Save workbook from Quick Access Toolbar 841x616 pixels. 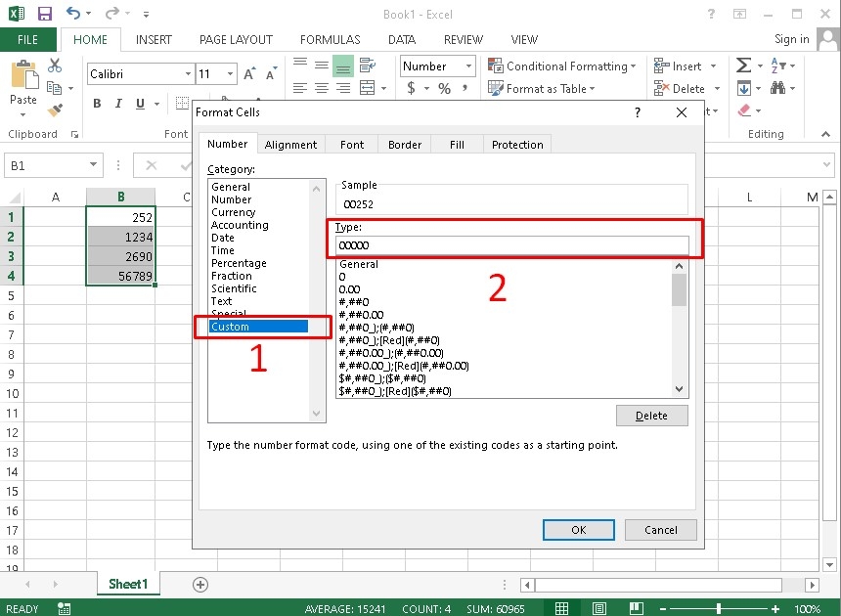point(45,14)
